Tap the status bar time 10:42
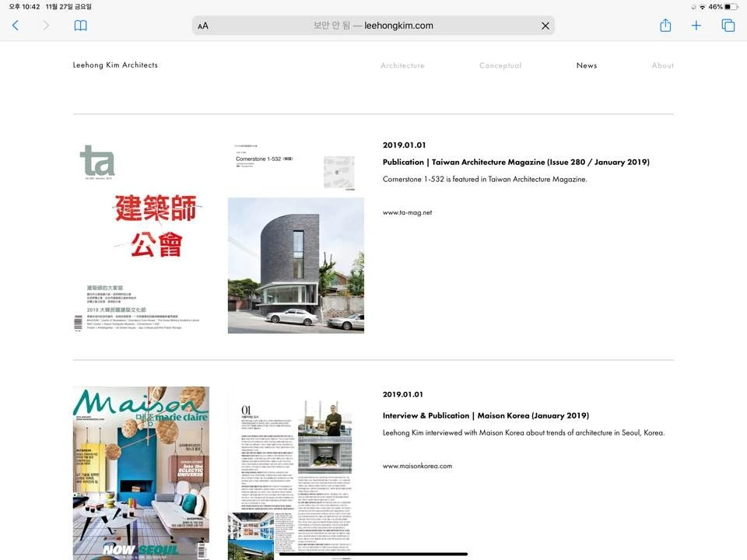Image resolution: width=747 pixels, height=560 pixels. (24, 7)
